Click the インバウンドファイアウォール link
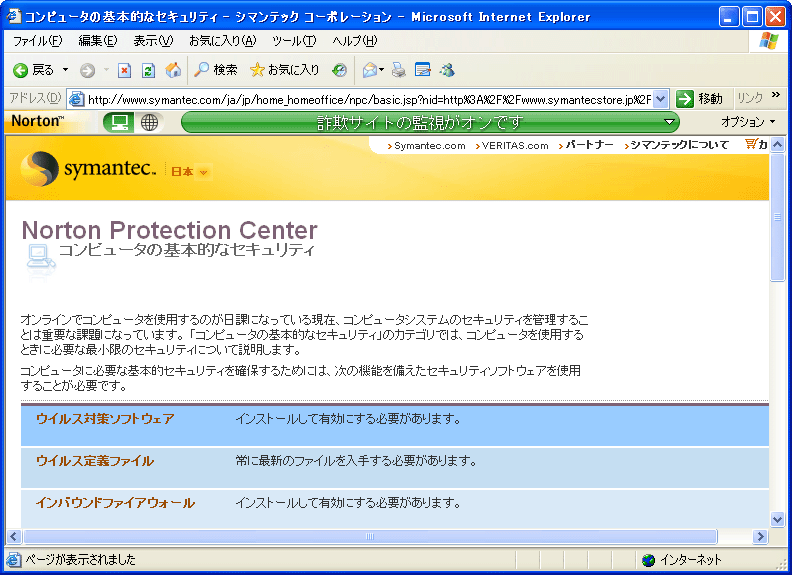The width and height of the screenshot is (792, 575). point(115,503)
